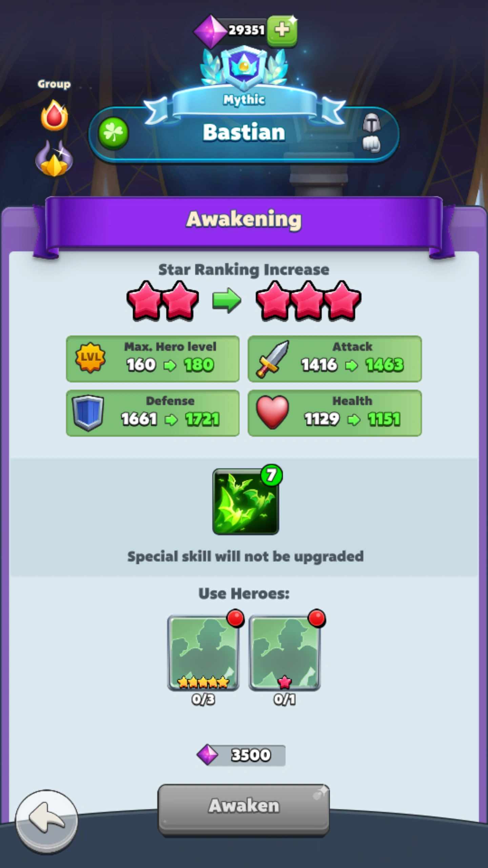Tap the white fist class icon

pos(371,144)
